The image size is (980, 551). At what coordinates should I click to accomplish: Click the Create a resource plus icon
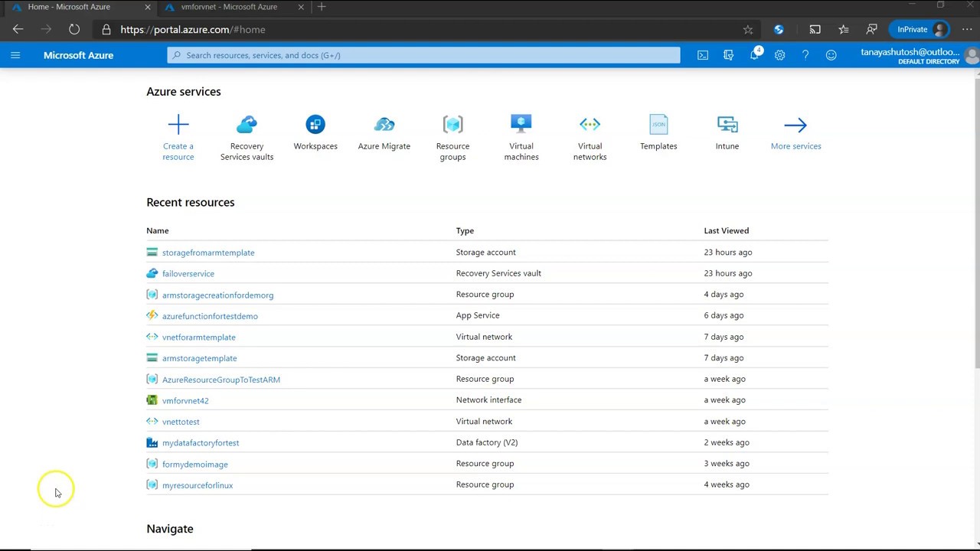pyautogui.click(x=178, y=124)
